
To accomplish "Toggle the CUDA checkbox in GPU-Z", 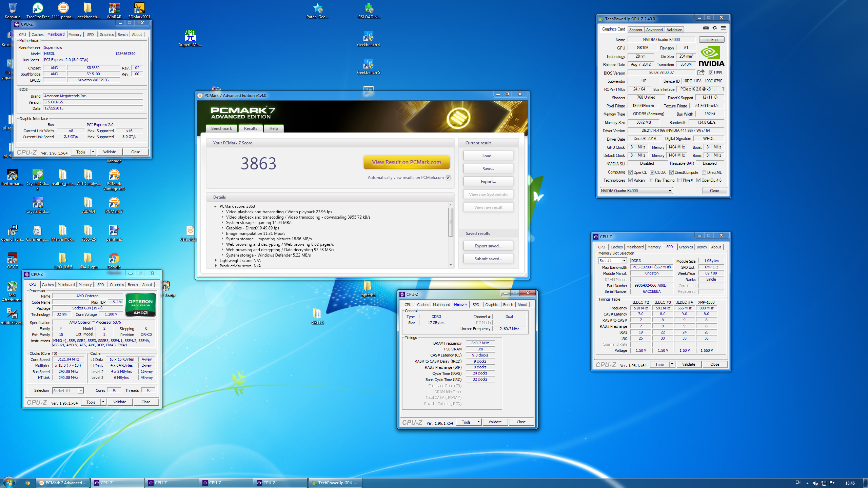I will tap(652, 172).
